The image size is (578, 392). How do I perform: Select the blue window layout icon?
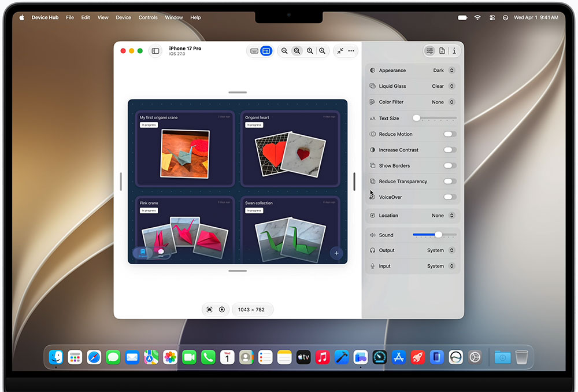[x=266, y=51]
